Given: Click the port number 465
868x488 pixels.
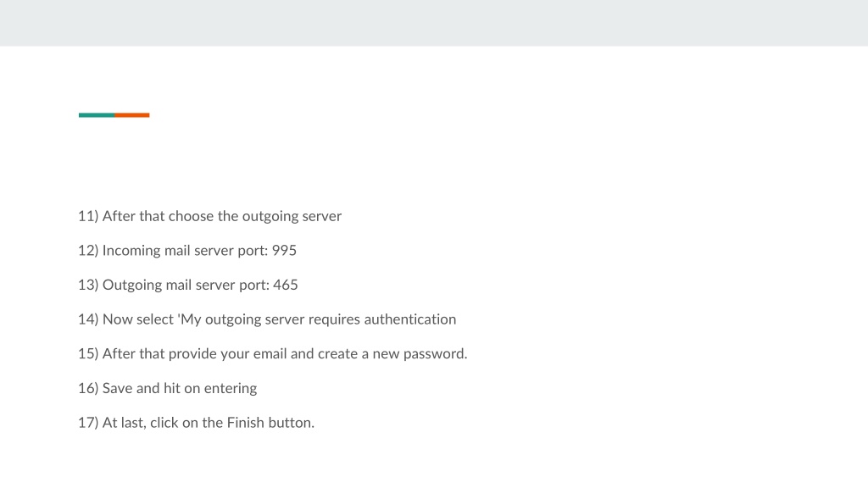Looking at the screenshot, I should tap(286, 285).
